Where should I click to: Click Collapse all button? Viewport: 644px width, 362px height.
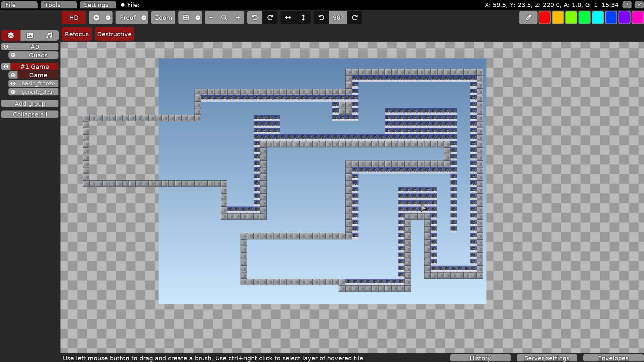(x=30, y=115)
